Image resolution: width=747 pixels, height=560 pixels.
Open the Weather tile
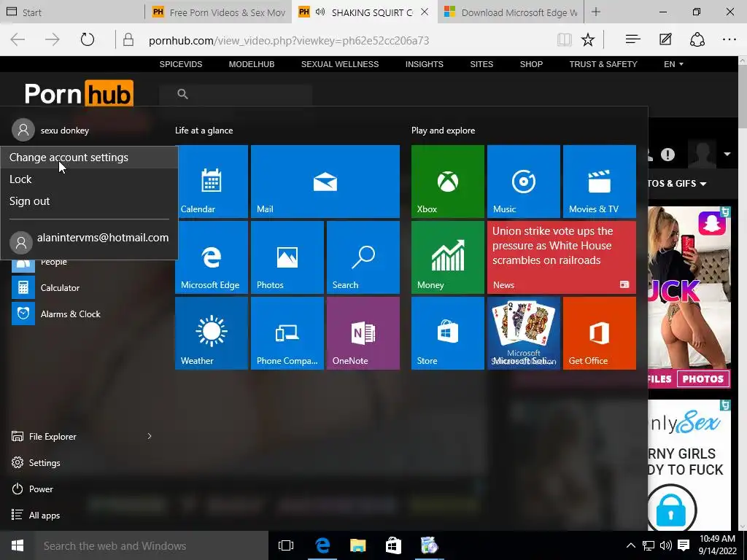pyautogui.click(x=212, y=332)
